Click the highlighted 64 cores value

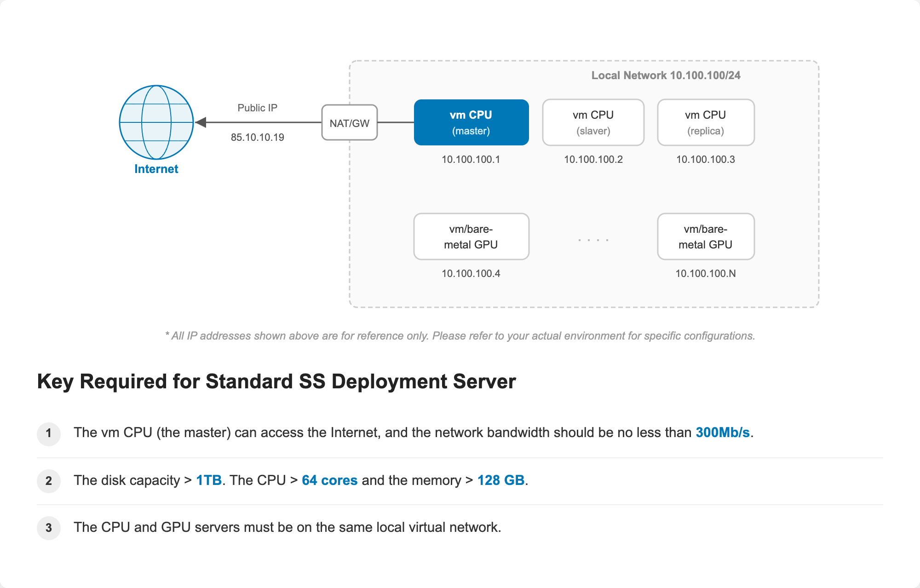329,480
